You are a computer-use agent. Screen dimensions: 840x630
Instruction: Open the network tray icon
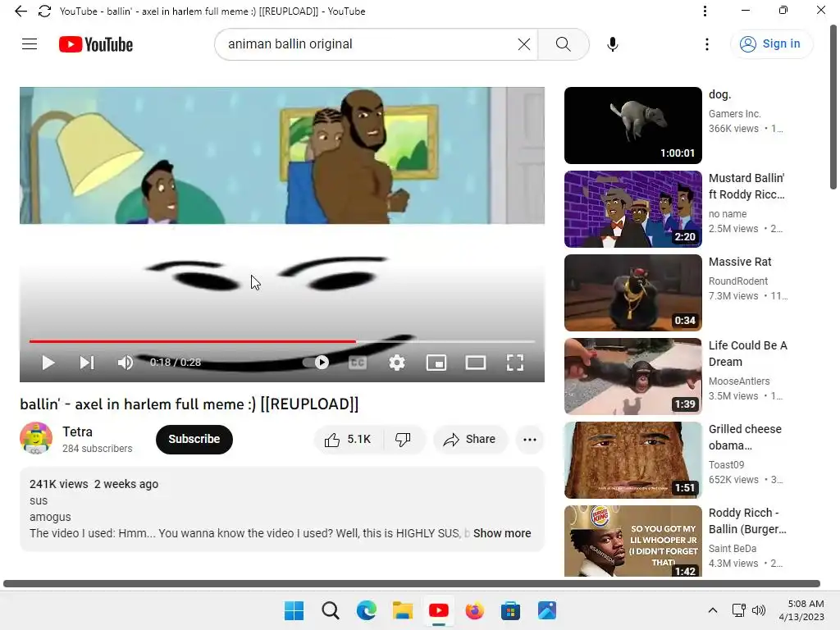coord(739,610)
